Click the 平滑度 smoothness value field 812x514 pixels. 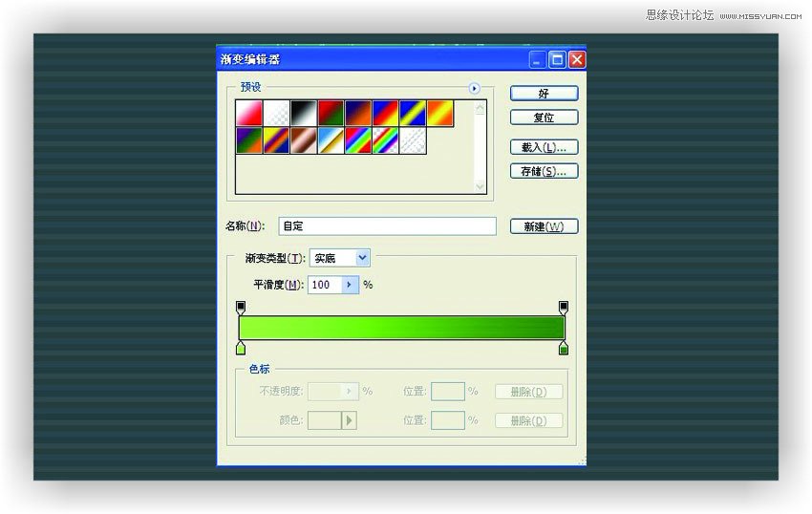pos(325,285)
